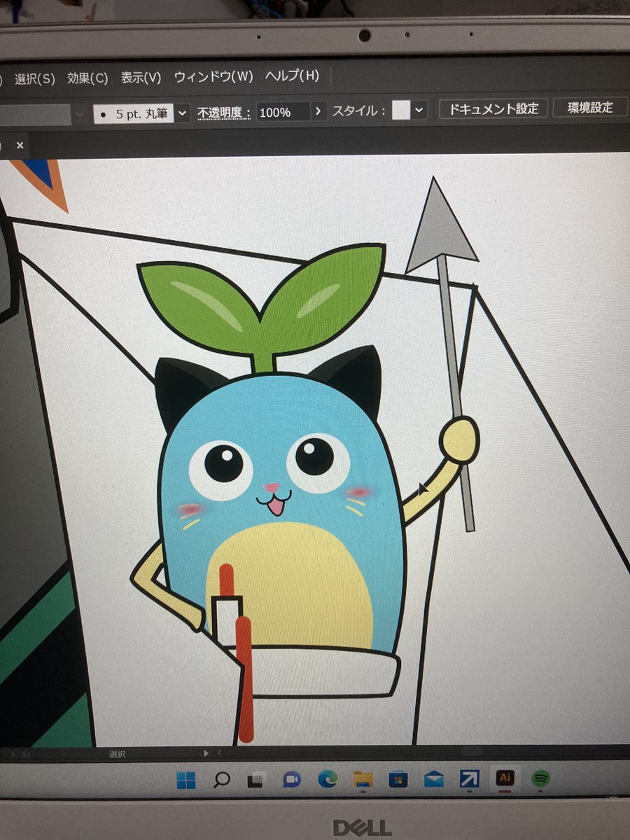The height and width of the screenshot is (840, 630).
Task: Close the document tab with the × icon
Action: (x=20, y=145)
